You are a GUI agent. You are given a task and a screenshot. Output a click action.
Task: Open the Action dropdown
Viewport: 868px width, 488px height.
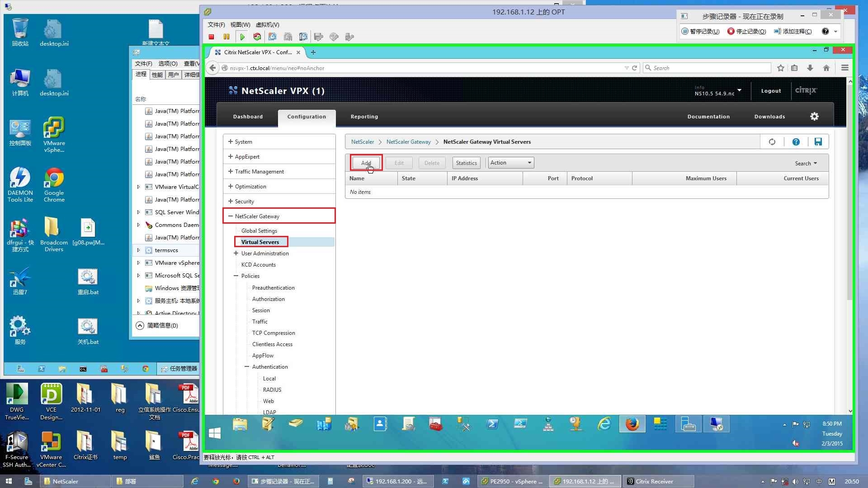click(x=511, y=163)
